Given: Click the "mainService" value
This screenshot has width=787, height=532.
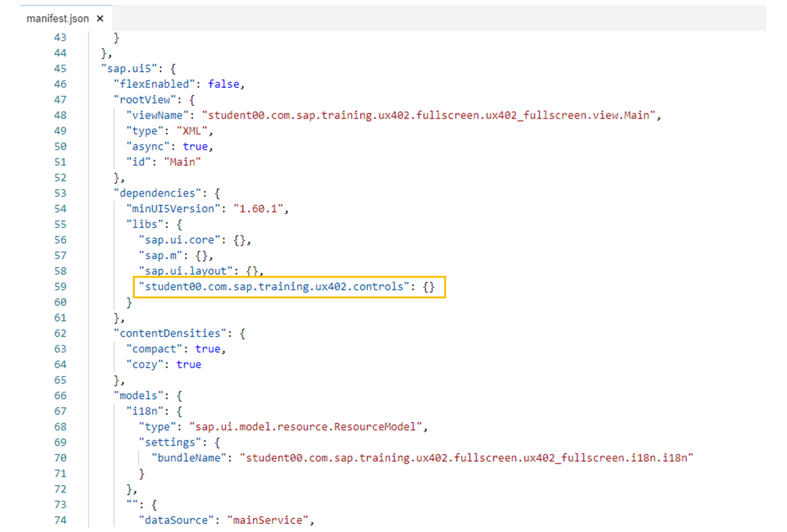Looking at the screenshot, I should [268, 520].
